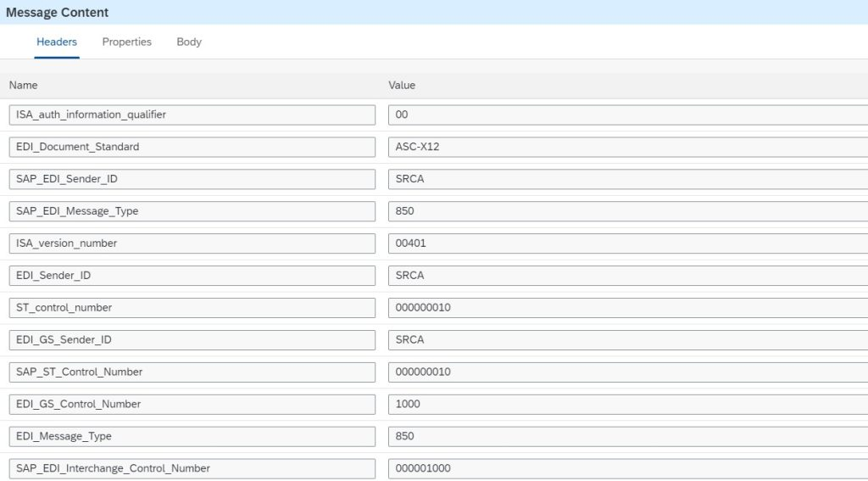The image size is (868, 481).
Task: Click the Name column header
Action: [x=24, y=85]
